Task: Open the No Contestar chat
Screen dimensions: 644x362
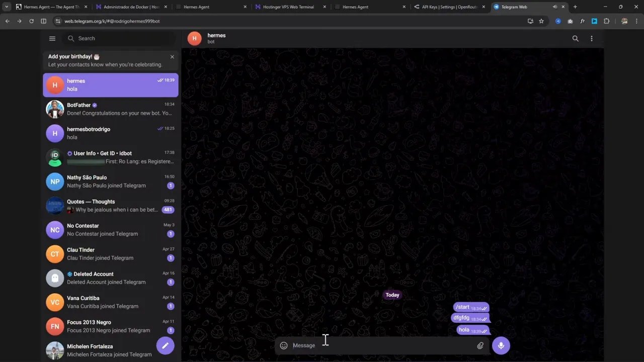Action: point(111,230)
